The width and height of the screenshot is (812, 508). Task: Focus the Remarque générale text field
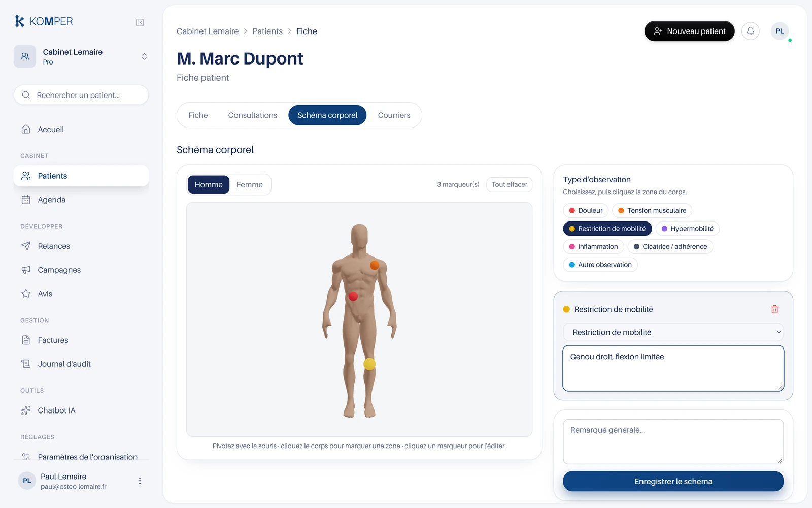pos(673,441)
